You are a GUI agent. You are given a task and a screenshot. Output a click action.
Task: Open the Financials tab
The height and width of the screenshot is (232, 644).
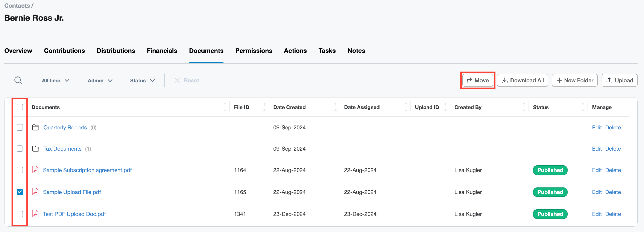(162, 51)
